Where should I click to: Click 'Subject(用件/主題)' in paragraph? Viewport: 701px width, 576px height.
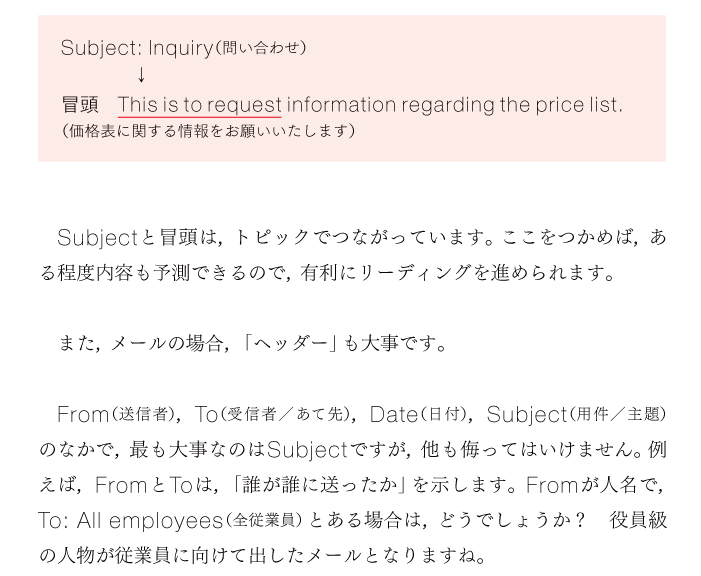[576, 414]
